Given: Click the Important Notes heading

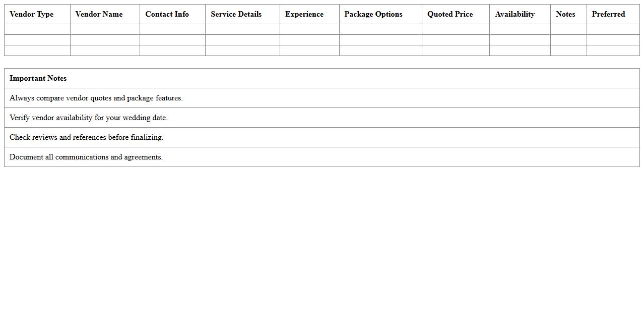Looking at the screenshot, I should 38,78.
